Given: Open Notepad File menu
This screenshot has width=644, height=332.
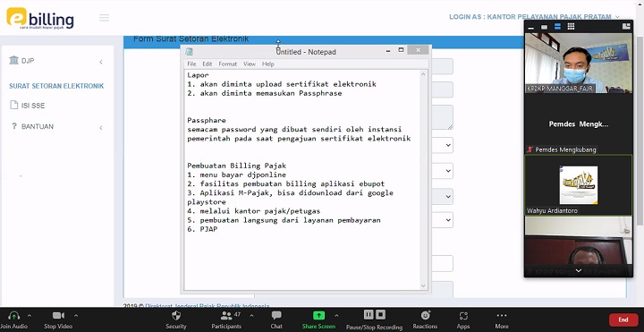Looking at the screenshot, I should pos(191,64).
